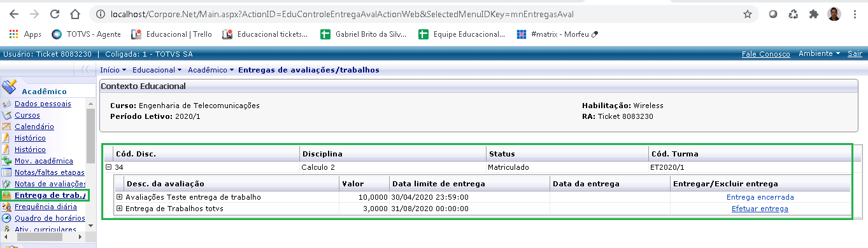
Task: Open Calendário sidebar link
Action: click(34, 127)
